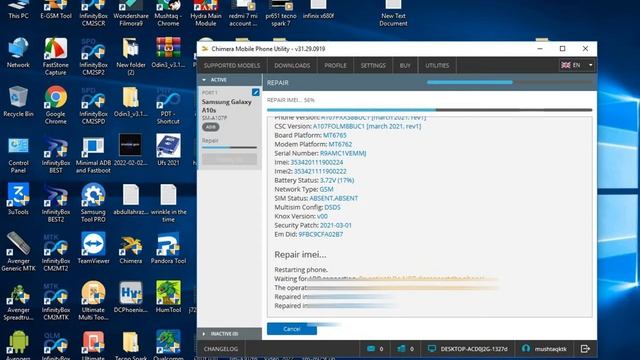This screenshot has height=360, width=640.
Task: Open the SETTINGS tab
Action: [373, 65]
